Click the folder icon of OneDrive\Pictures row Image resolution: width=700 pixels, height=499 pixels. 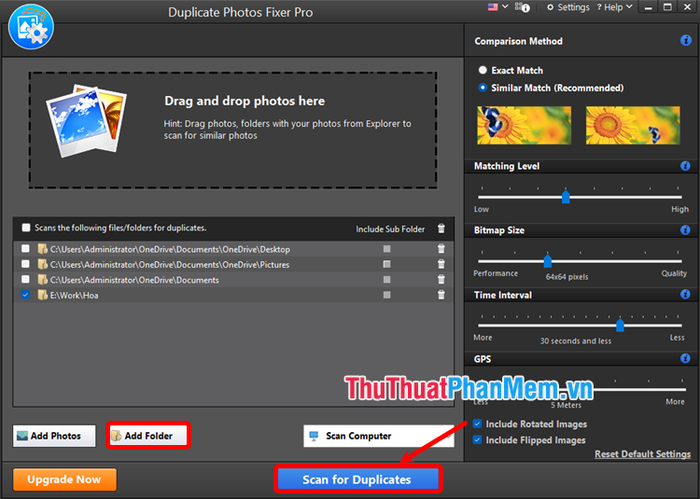(x=42, y=264)
